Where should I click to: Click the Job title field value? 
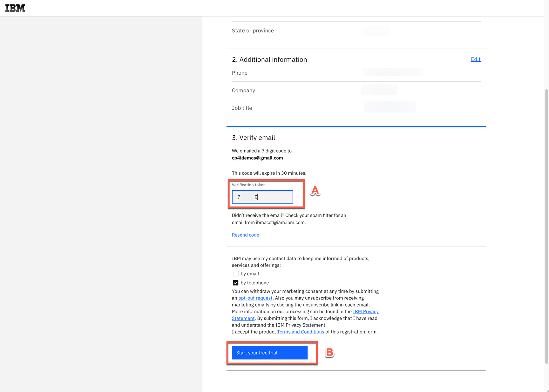(390, 107)
